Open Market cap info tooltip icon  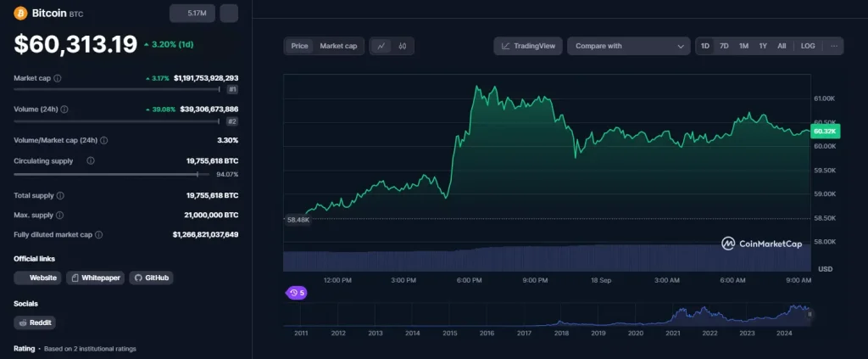click(x=58, y=78)
